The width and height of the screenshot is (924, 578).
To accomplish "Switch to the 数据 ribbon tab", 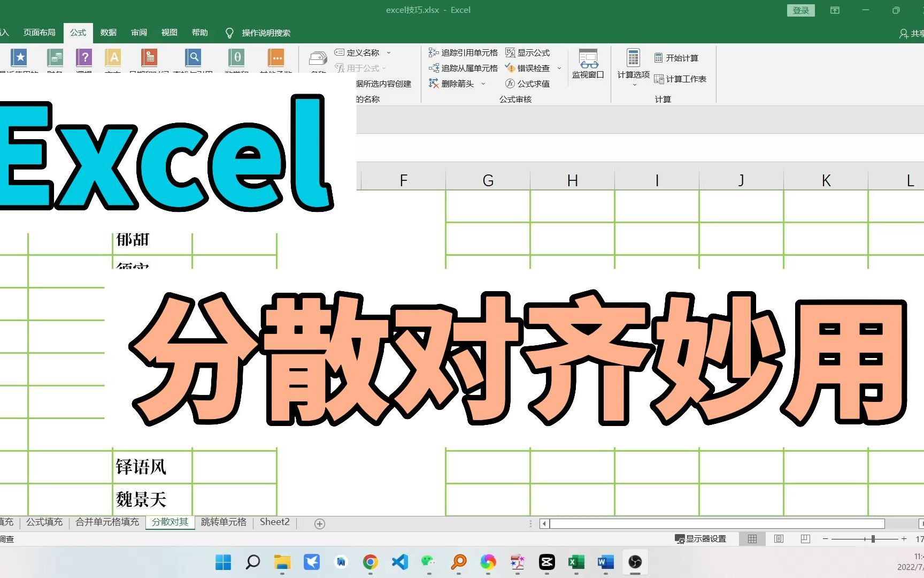I will click(109, 33).
